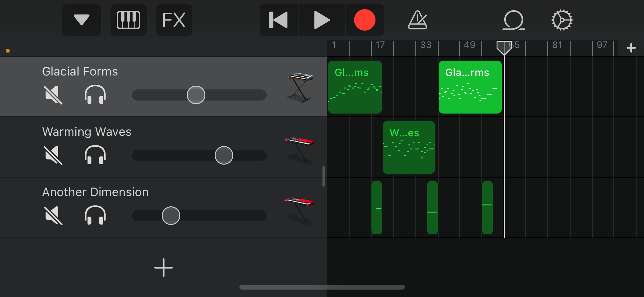Click bar 49 on the ruler
The image size is (644, 297).
point(470,45)
